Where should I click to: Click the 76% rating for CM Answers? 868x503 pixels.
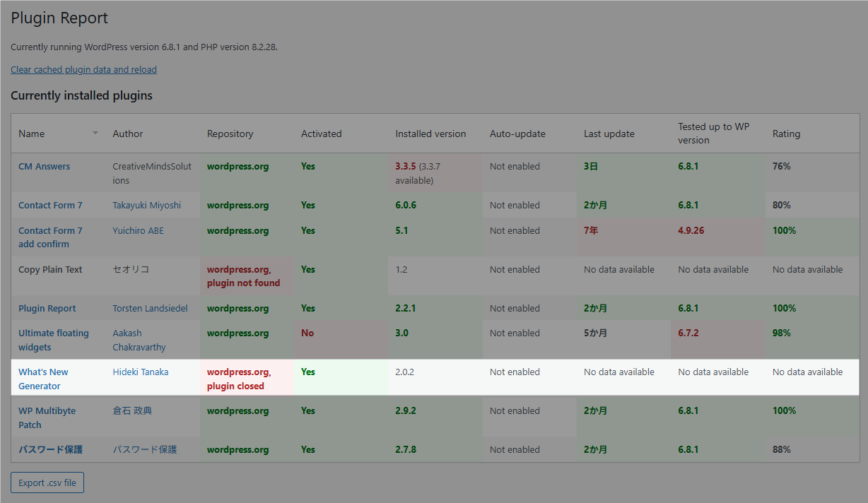pos(782,167)
